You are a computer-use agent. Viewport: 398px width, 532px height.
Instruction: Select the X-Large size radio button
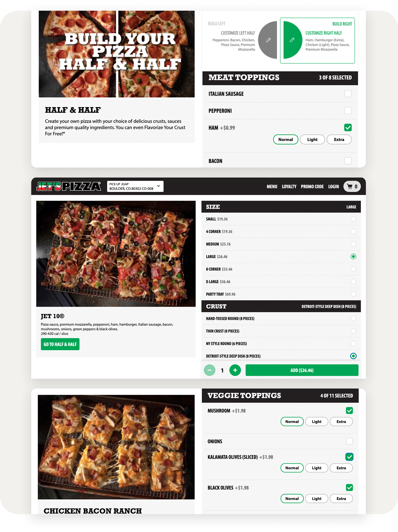tap(353, 281)
